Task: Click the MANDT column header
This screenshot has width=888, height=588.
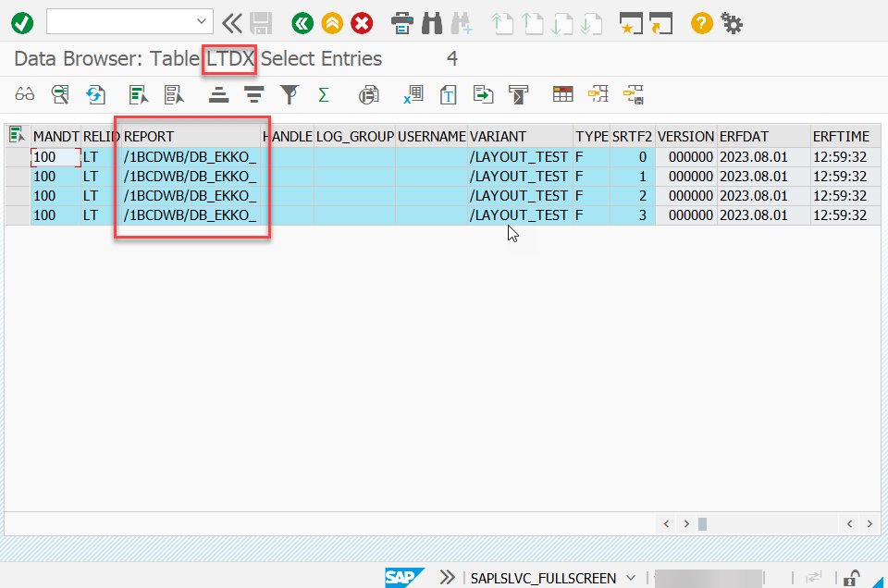Action: pyautogui.click(x=56, y=137)
